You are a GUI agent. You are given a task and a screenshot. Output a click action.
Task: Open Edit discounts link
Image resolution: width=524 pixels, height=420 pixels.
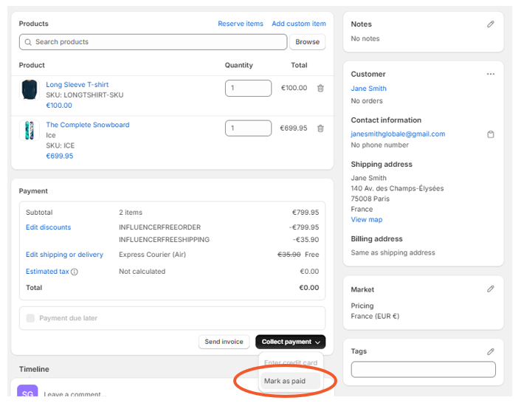[x=49, y=227]
